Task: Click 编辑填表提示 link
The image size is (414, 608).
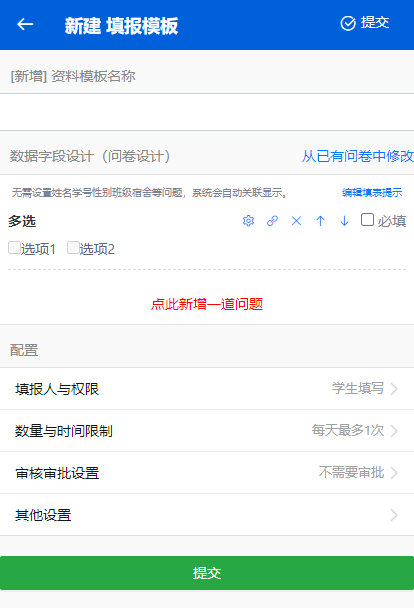Action: point(372,192)
